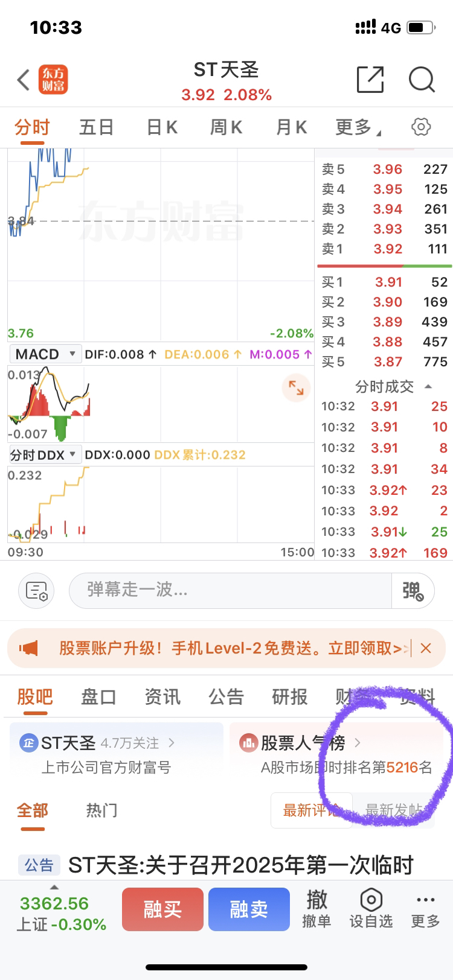Open the 公告 announcements tab
Screen dimensions: 453x980
click(226, 697)
